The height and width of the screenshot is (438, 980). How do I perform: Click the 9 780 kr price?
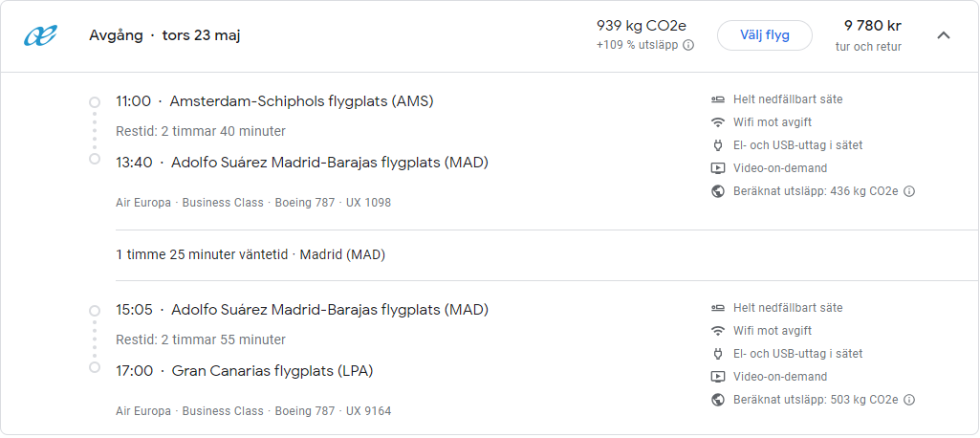tap(872, 27)
